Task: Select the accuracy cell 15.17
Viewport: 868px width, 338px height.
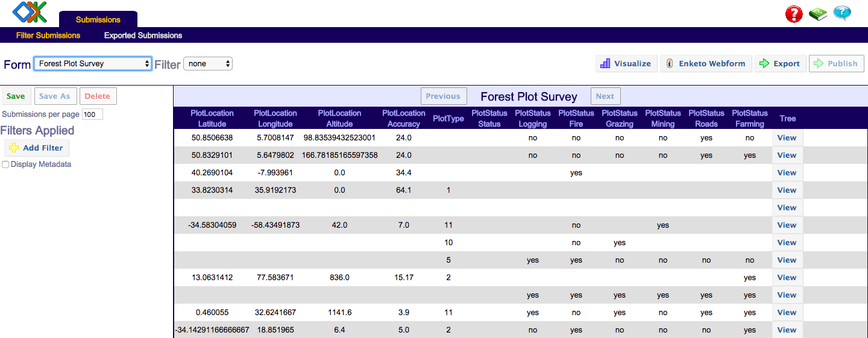Action: (x=404, y=278)
